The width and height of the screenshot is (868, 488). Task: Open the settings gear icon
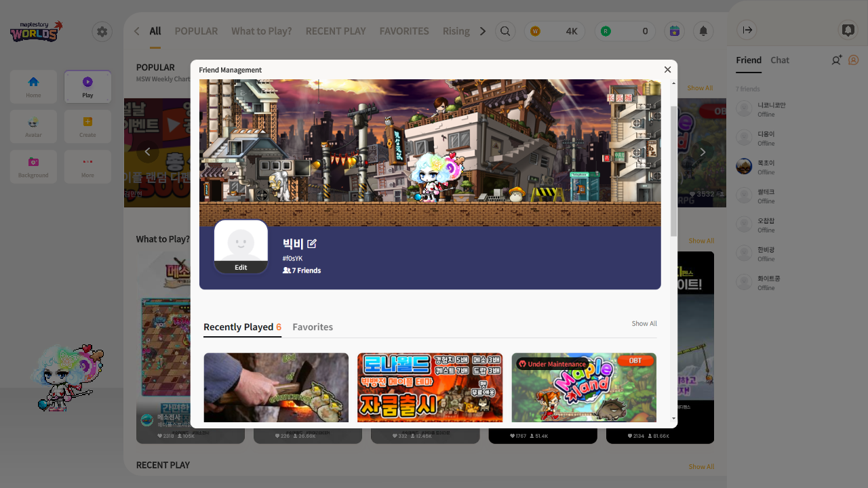[102, 31]
